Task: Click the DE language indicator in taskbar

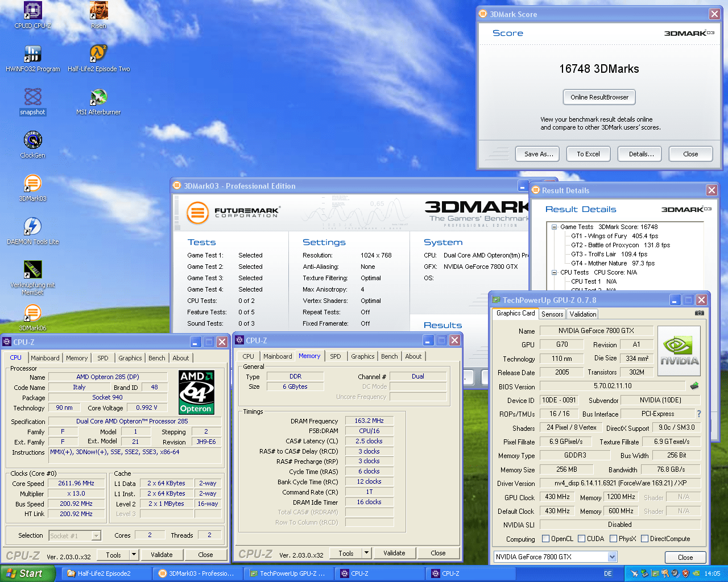Action: pos(608,573)
